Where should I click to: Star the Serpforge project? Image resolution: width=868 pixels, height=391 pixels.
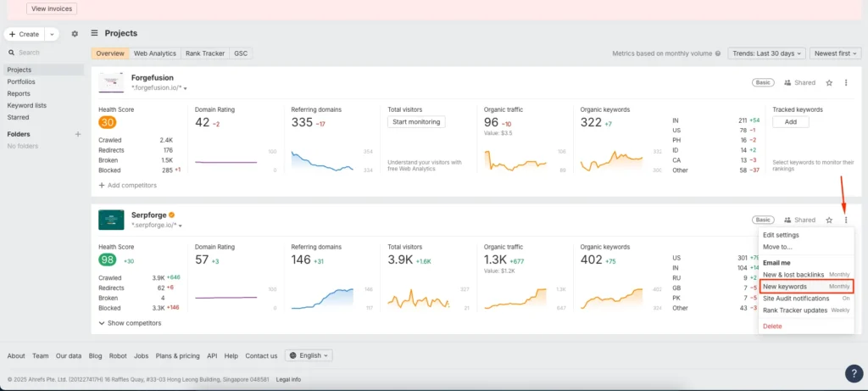pyautogui.click(x=829, y=220)
